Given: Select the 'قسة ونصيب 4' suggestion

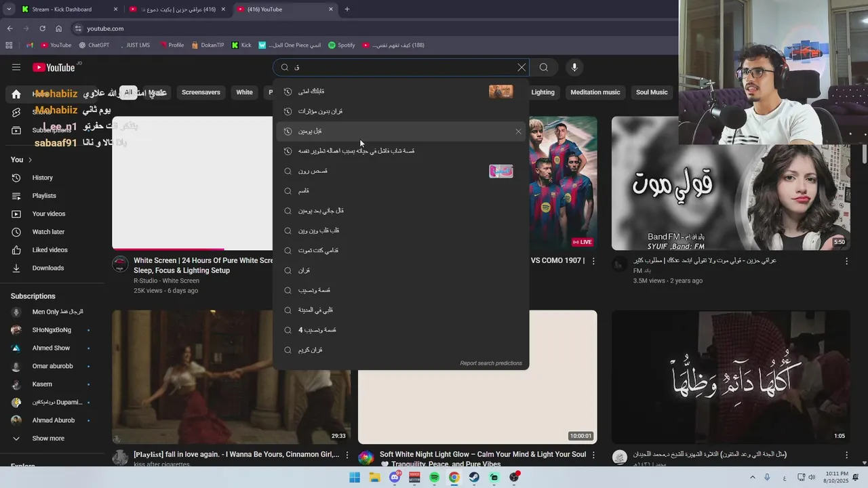Looking at the screenshot, I should pyautogui.click(x=401, y=330).
